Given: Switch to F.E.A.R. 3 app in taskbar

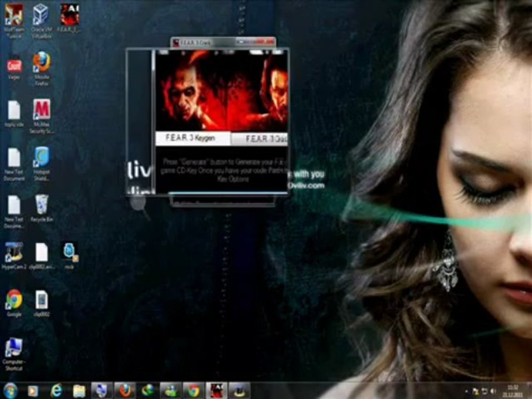Looking at the screenshot, I should pos(217,391).
